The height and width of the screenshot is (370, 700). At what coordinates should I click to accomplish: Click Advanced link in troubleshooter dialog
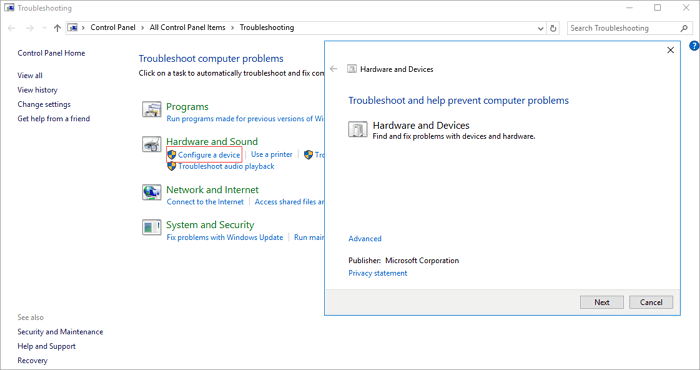point(365,238)
